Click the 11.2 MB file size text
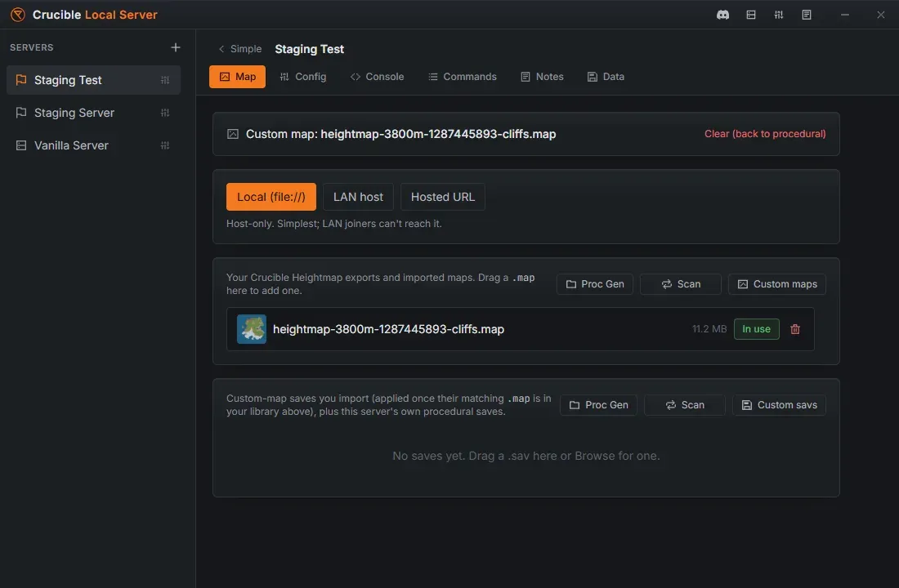 709,329
